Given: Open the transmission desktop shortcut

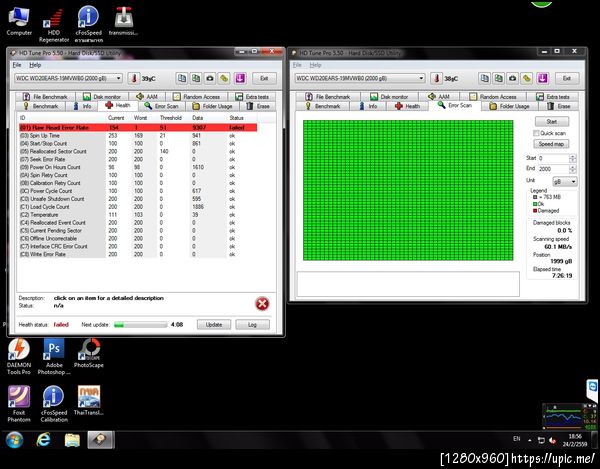Looking at the screenshot, I should 123,21.
